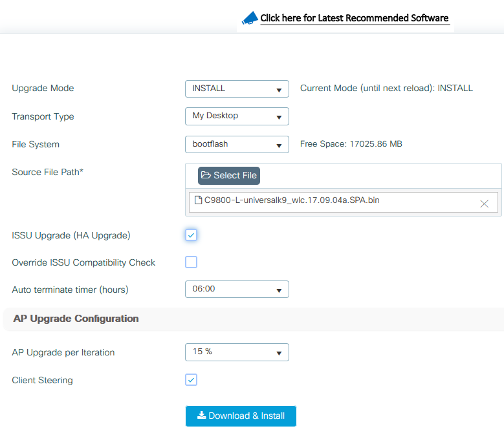Toggle the Client Steering checkbox

tap(192, 380)
